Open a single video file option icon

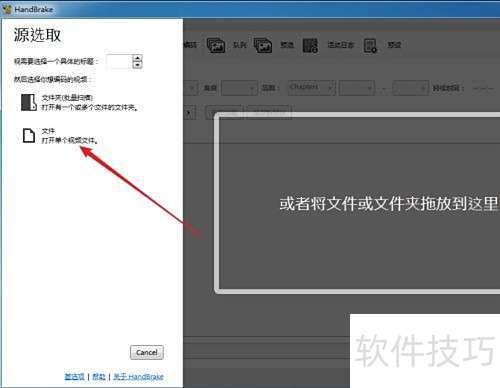coord(29,135)
